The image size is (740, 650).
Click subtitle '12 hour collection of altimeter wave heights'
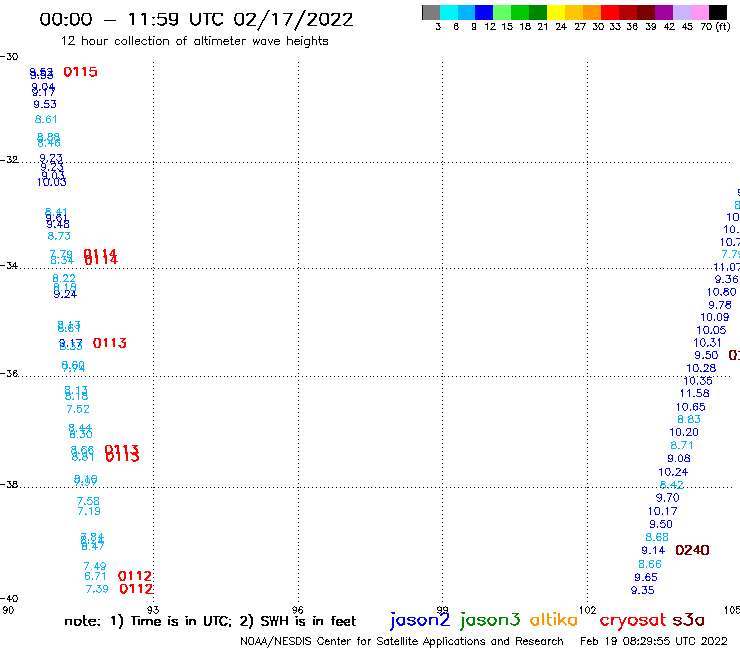[x=194, y=41]
